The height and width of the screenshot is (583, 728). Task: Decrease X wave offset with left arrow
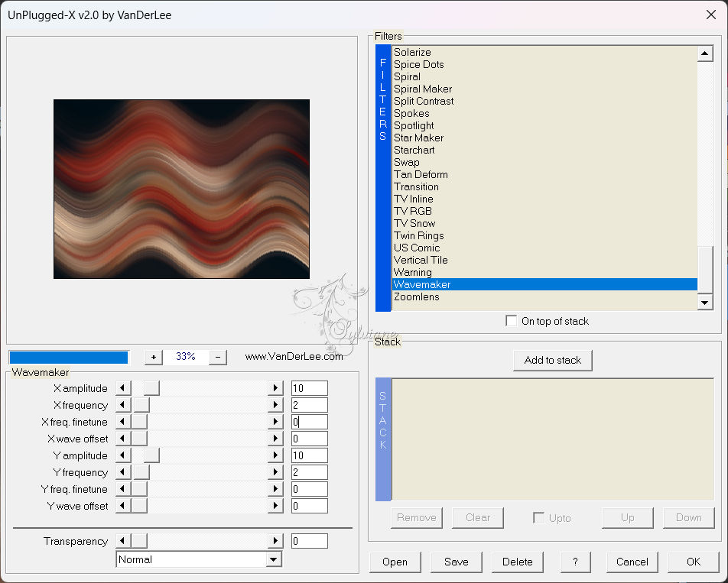pyautogui.click(x=123, y=439)
